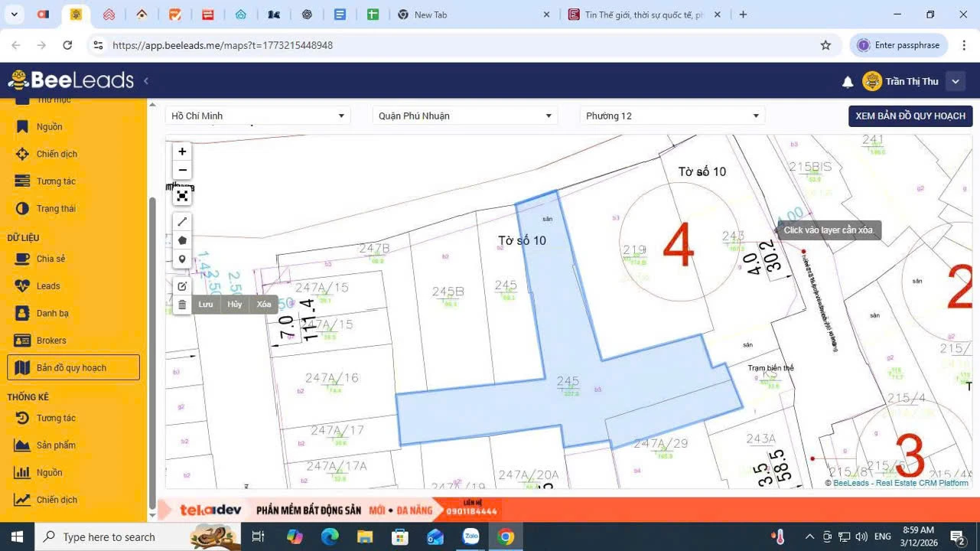
Task: Click the delete layers trash icon
Action: click(x=182, y=305)
